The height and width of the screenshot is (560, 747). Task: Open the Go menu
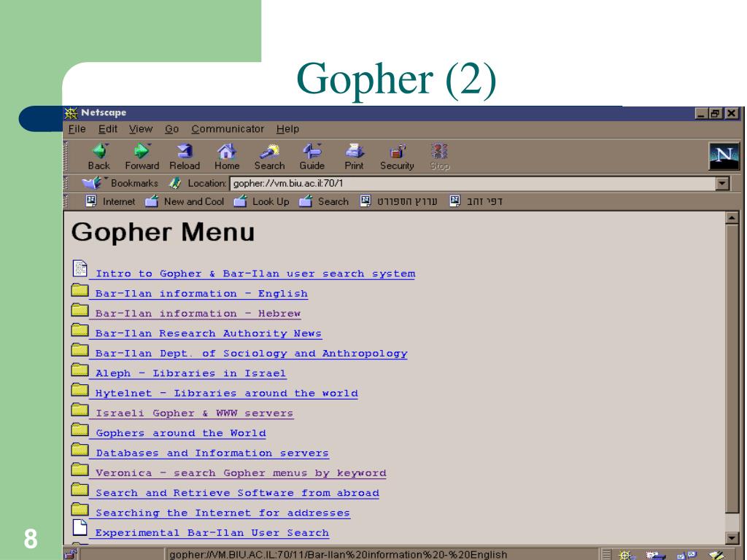point(171,129)
